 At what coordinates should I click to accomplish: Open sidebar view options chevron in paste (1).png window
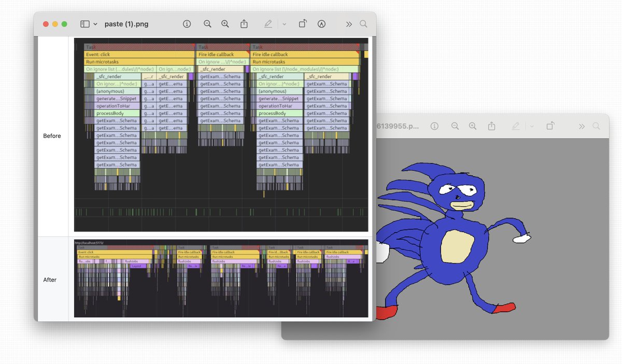(95, 24)
